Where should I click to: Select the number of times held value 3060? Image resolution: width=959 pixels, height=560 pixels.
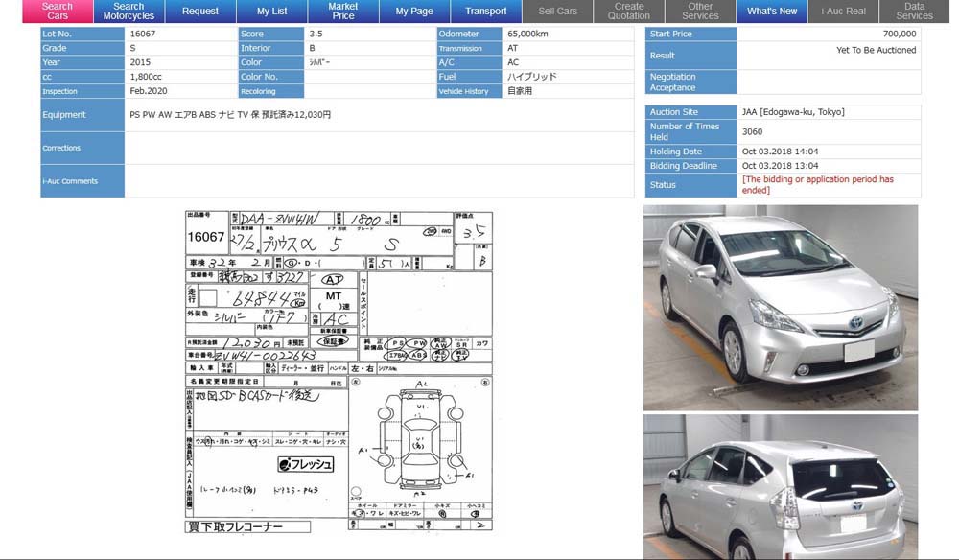pos(752,131)
